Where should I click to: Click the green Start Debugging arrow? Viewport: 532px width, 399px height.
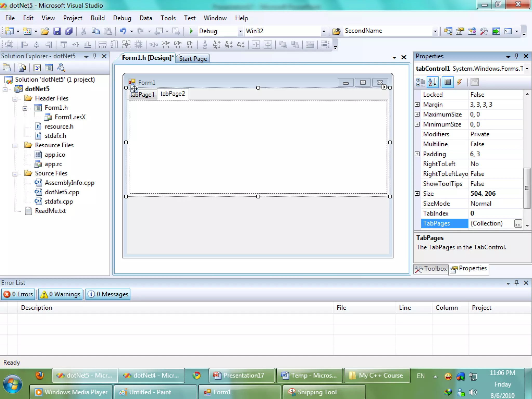tap(191, 31)
